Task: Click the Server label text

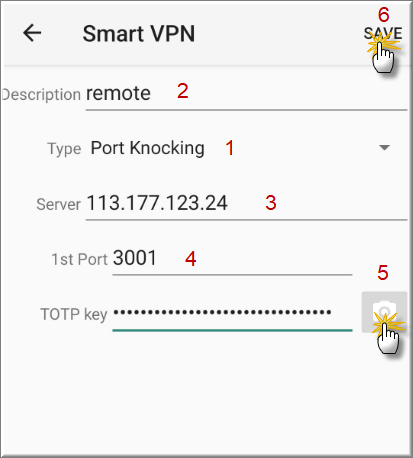Action: (x=59, y=204)
